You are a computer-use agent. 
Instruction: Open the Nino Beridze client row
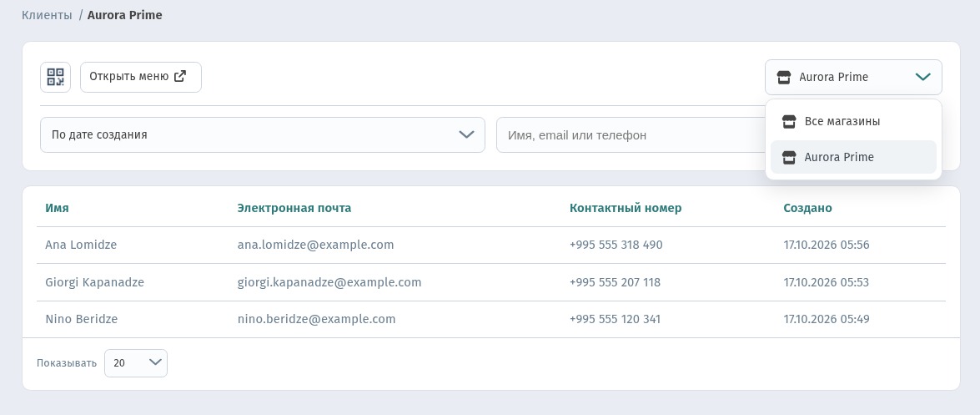click(490, 319)
